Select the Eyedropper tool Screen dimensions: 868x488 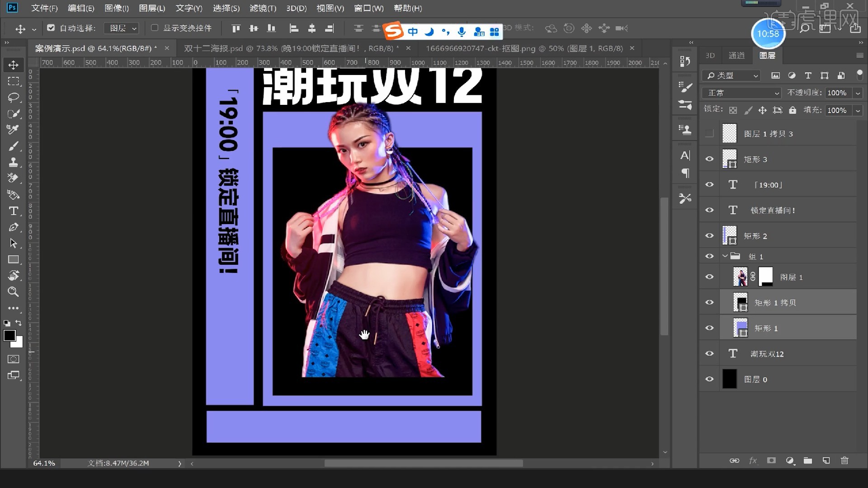click(x=13, y=130)
